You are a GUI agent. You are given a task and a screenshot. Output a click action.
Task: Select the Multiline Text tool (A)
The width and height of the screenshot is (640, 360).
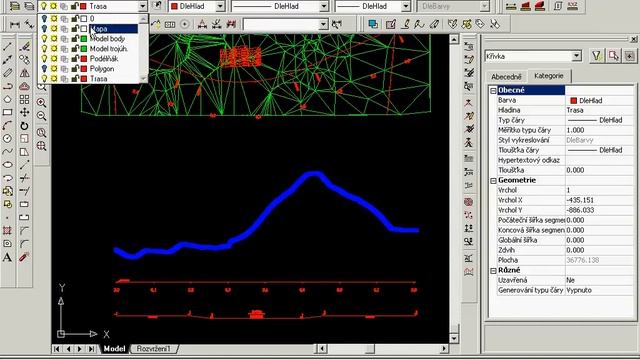[x=7, y=257]
